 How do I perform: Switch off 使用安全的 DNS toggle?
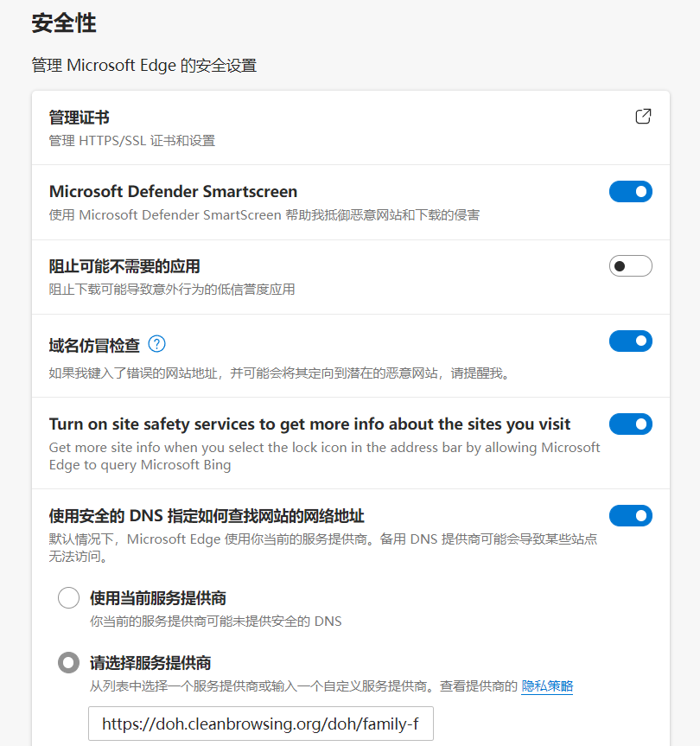click(630, 516)
